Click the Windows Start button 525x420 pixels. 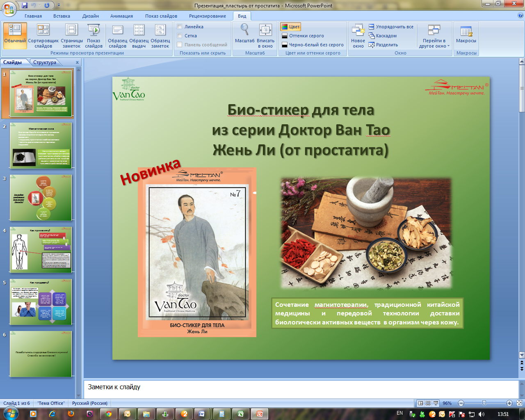[10, 413]
